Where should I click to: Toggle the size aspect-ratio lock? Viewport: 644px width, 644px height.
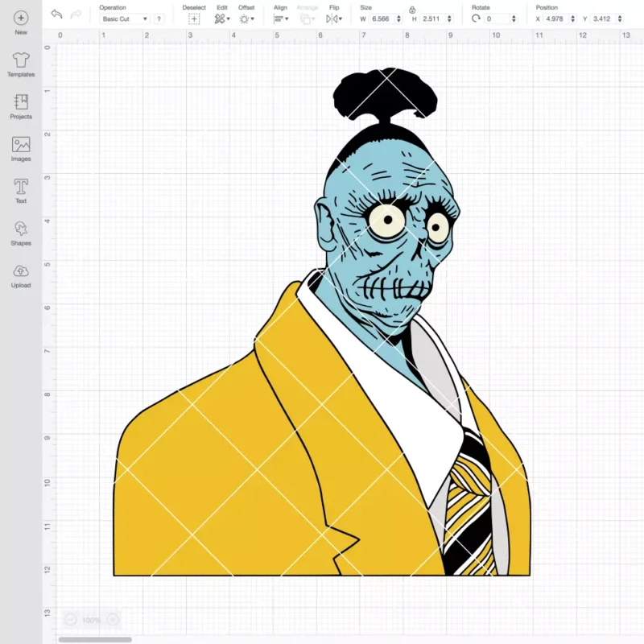point(412,10)
